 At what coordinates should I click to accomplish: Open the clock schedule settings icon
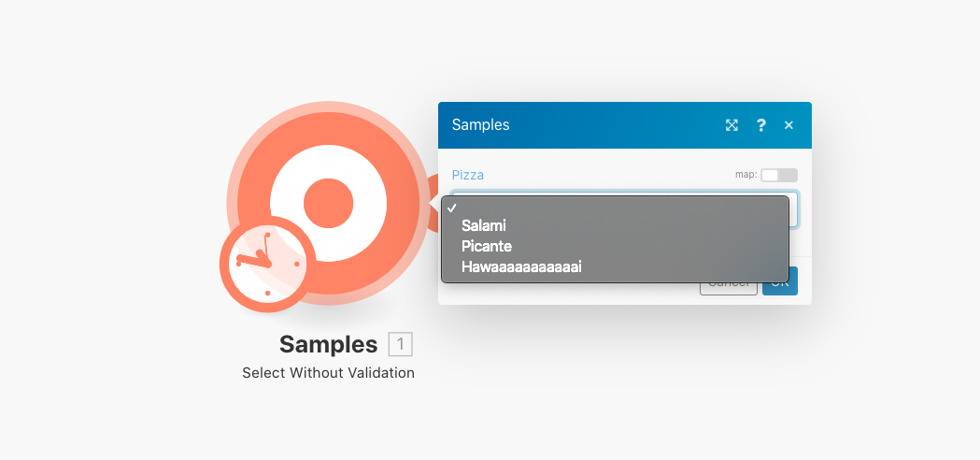(267, 265)
